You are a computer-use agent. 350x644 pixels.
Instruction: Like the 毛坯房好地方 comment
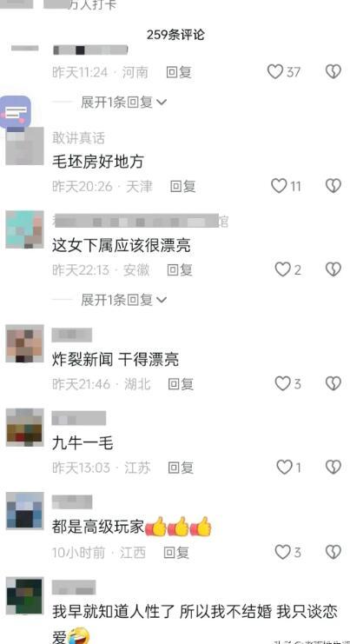point(279,187)
